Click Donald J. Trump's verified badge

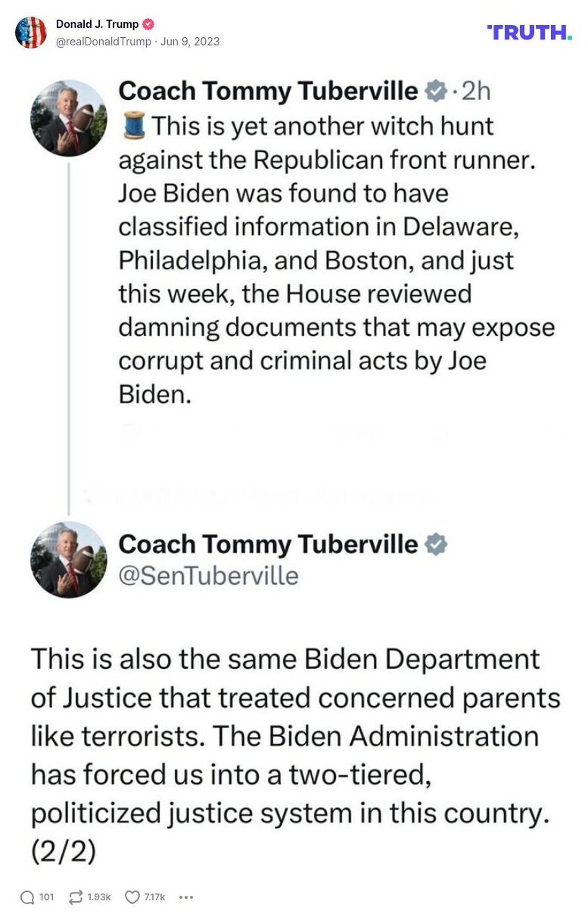[x=150, y=23]
